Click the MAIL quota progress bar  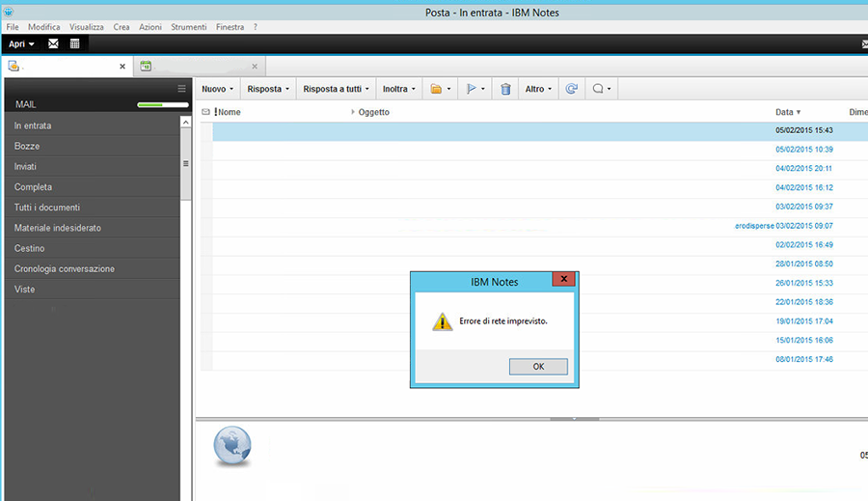[163, 104]
